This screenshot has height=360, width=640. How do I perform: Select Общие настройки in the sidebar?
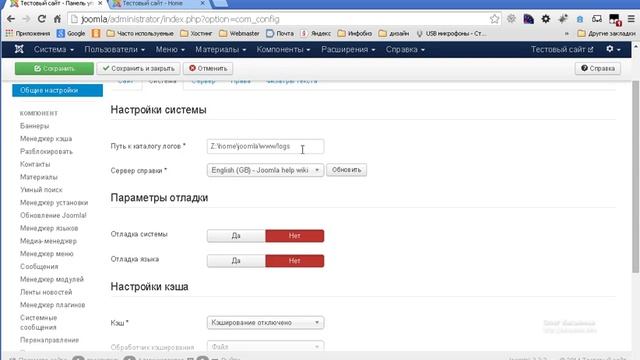pyautogui.click(x=57, y=90)
